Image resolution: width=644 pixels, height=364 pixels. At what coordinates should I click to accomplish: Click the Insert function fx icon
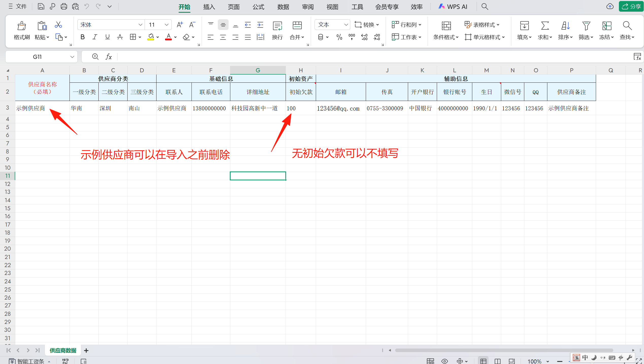(x=109, y=57)
